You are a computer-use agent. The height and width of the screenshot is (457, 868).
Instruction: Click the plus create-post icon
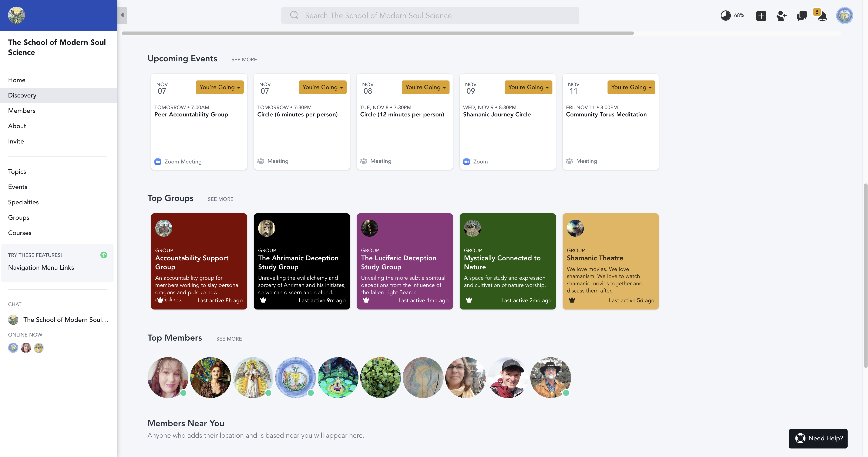click(x=761, y=16)
